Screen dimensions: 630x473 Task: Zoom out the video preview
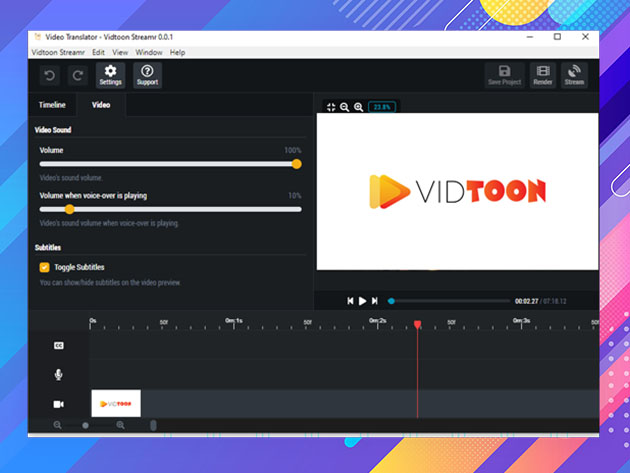pyautogui.click(x=344, y=107)
